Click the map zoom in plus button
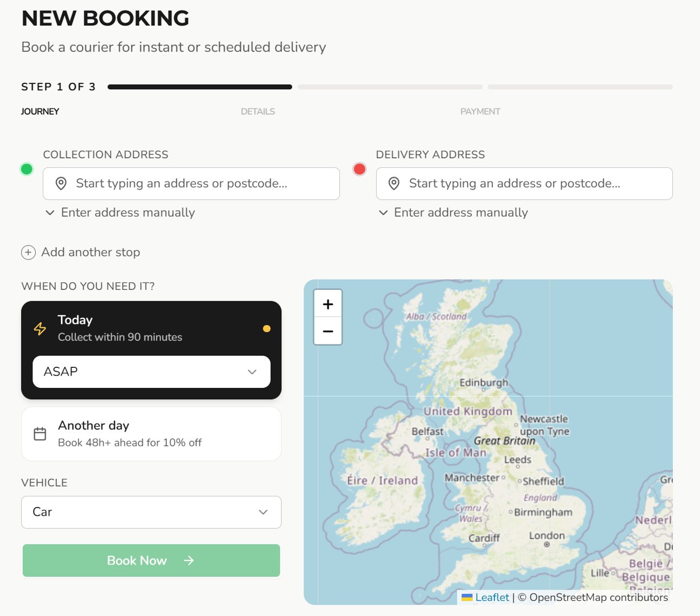This screenshot has width=700, height=616. [x=328, y=304]
